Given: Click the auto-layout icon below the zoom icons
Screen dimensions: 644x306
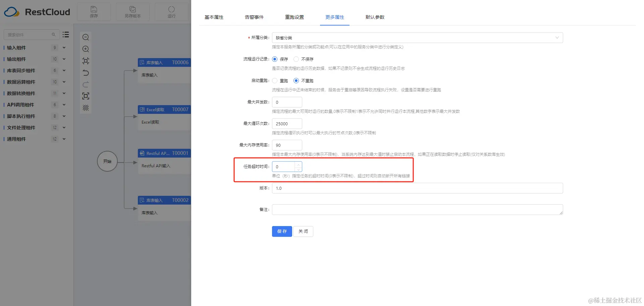Looking at the screenshot, I should pyautogui.click(x=86, y=61).
